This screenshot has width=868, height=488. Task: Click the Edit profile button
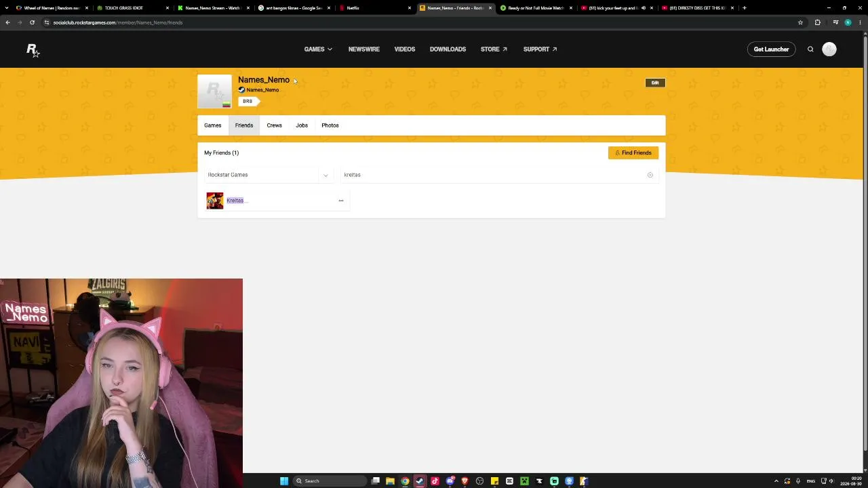655,83
